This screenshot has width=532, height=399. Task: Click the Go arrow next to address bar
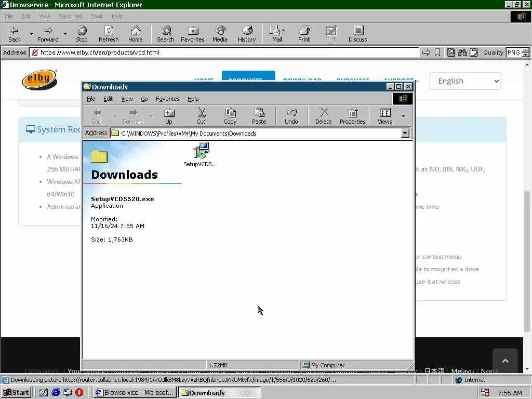[426, 52]
